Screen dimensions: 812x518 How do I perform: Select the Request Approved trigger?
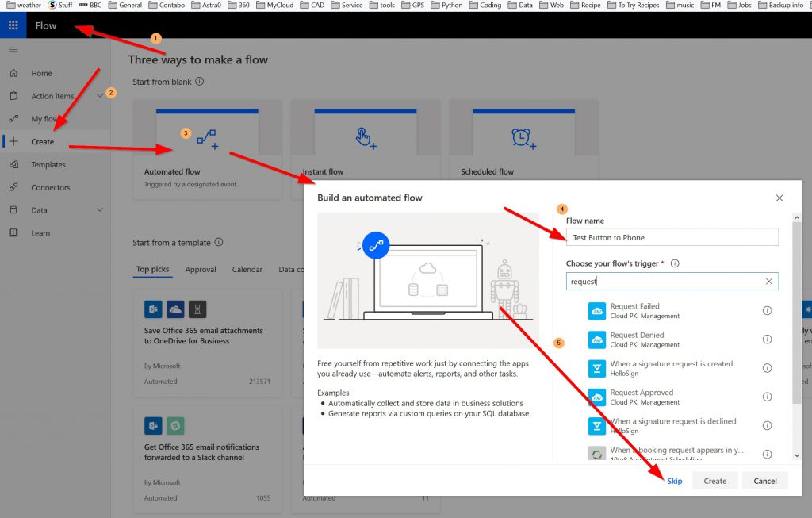pos(642,397)
